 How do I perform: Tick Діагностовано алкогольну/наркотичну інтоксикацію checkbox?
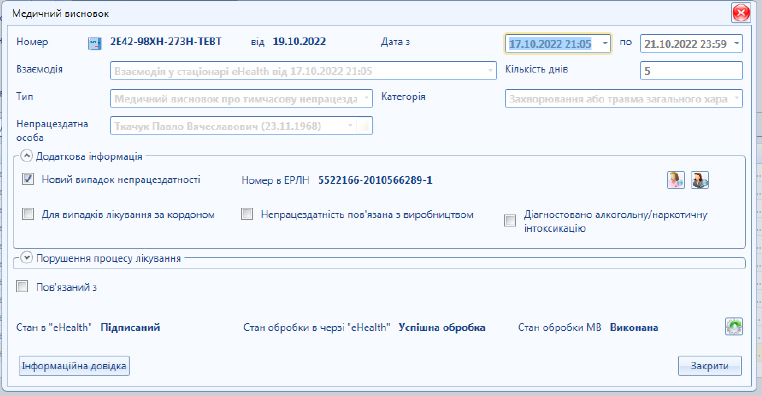coord(510,221)
